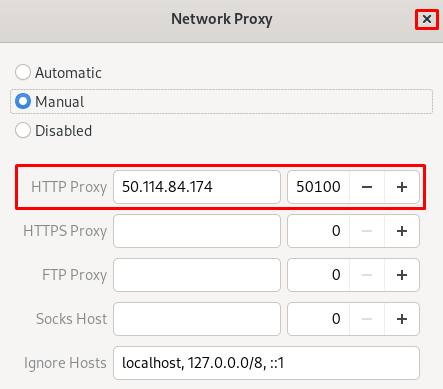Image resolution: width=443 pixels, height=389 pixels.
Task: Click the FTP Proxy port value field
Action: pyautogui.click(x=318, y=275)
